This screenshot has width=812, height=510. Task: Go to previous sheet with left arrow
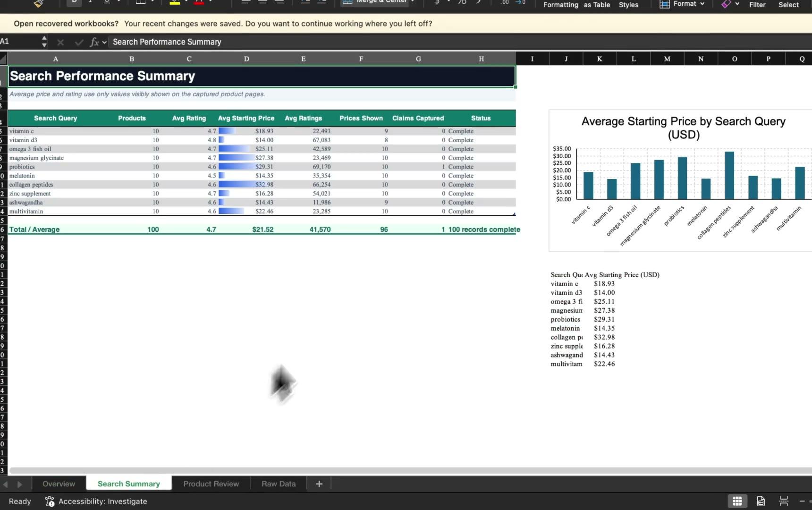6,484
